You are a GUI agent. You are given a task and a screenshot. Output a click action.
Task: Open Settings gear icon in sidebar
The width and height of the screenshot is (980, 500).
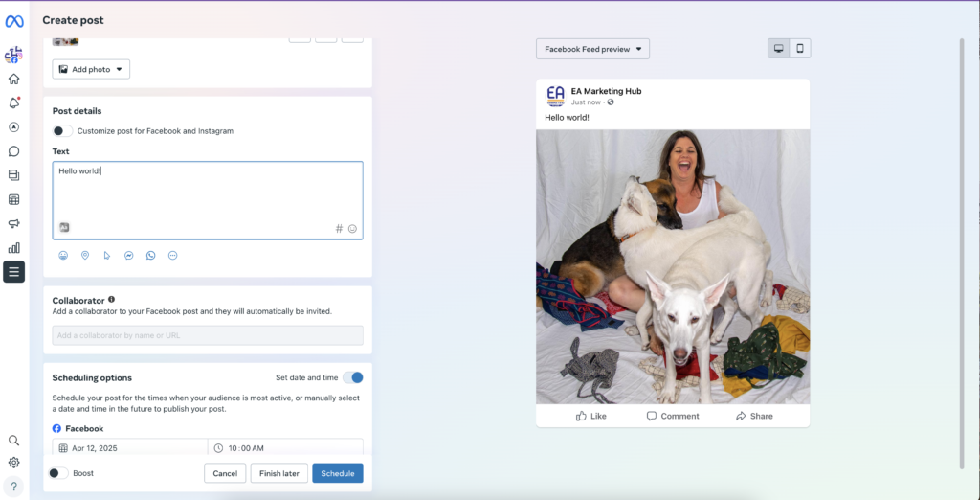pyautogui.click(x=13, y=463)
